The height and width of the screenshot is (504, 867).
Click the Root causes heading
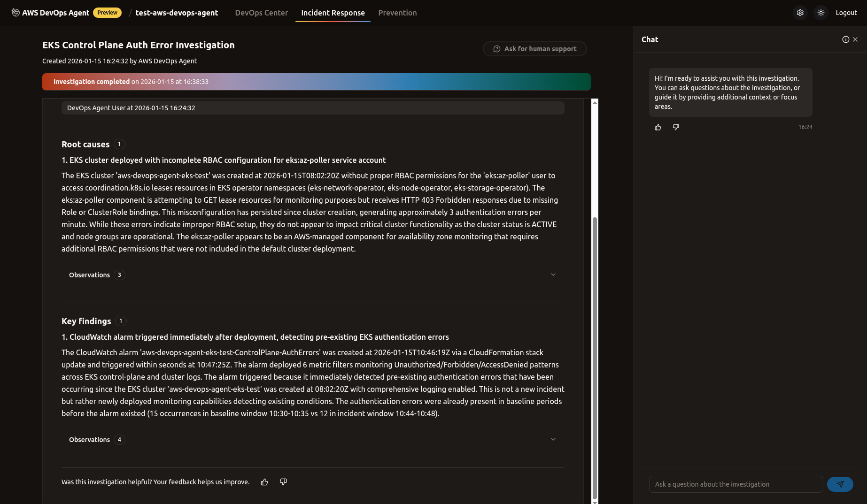85,144
